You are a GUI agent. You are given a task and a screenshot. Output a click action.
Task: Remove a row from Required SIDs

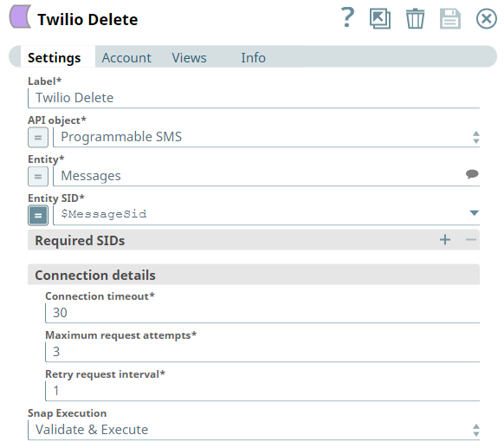click(x=470, y=240)
